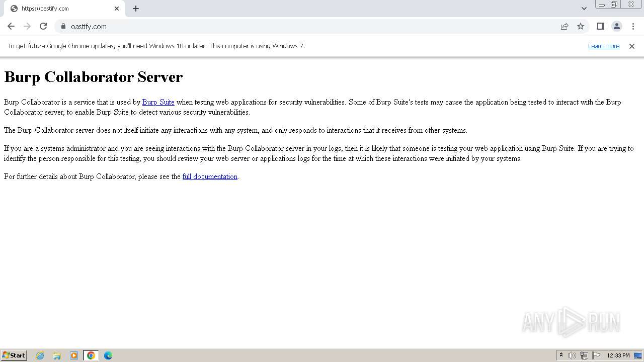
Task: Click the Burp Collaborator Server heading
Action: coord(94,77)
